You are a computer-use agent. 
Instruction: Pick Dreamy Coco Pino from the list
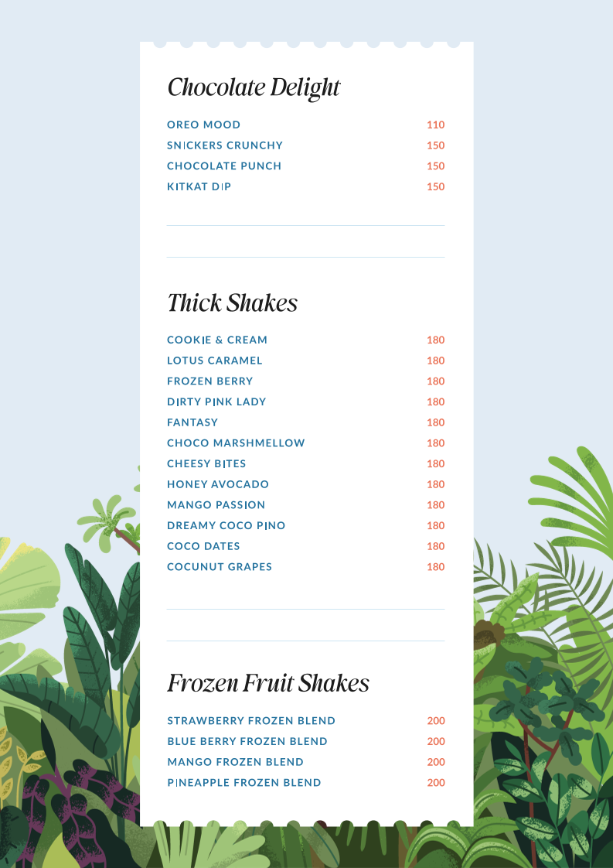[x=226, y=525]
